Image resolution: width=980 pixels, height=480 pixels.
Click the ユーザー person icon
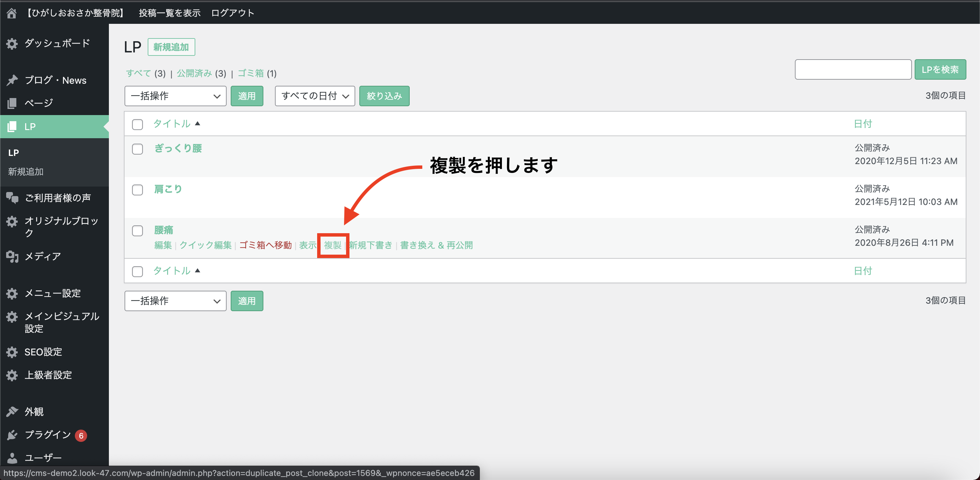pyautogui.click(x=12, y=458)
